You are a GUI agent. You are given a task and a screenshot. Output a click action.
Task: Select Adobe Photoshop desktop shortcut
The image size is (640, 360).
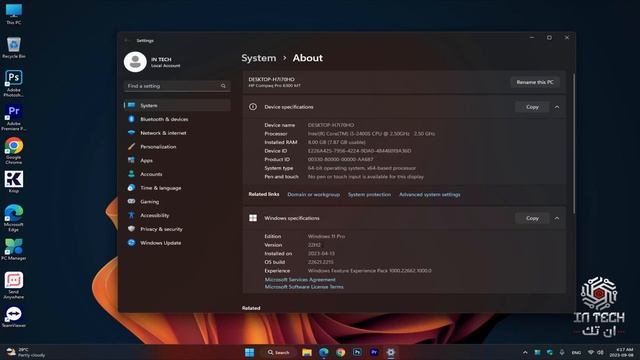point(13,83)
